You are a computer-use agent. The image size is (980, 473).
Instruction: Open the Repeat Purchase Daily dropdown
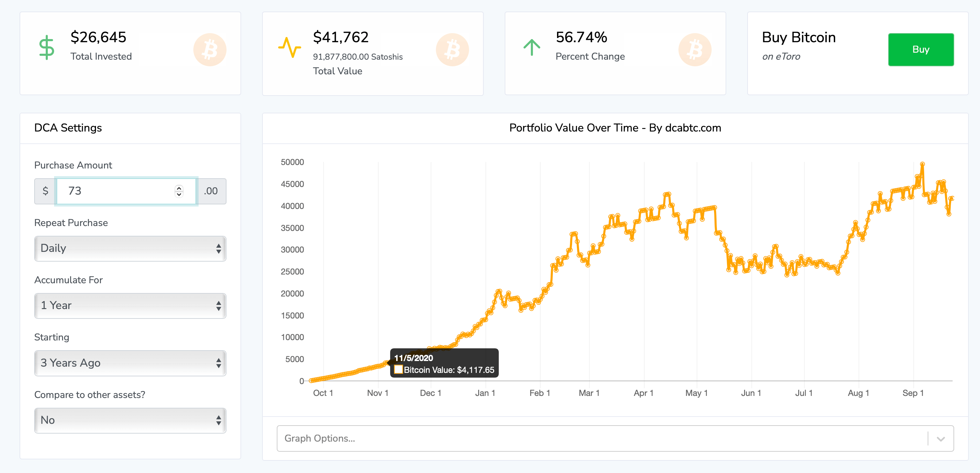point(130,249)
